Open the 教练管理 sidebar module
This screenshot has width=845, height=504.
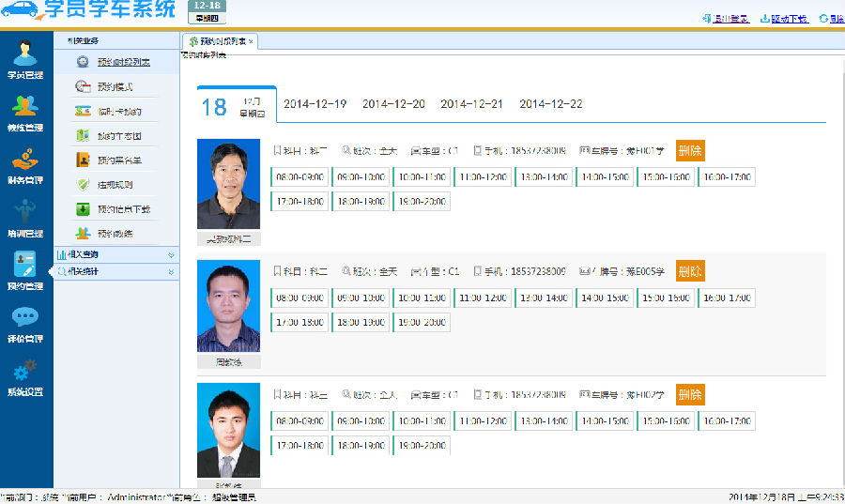[x=25, y=112]
